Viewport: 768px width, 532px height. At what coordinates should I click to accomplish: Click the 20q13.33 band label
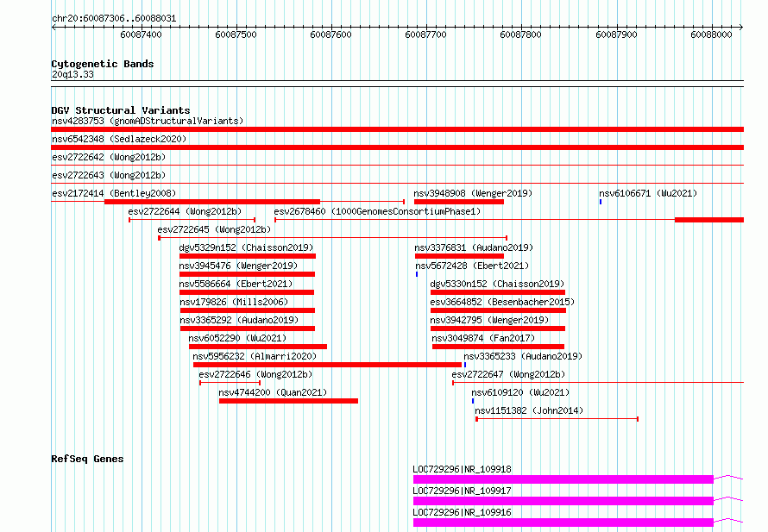click(72, 74)
